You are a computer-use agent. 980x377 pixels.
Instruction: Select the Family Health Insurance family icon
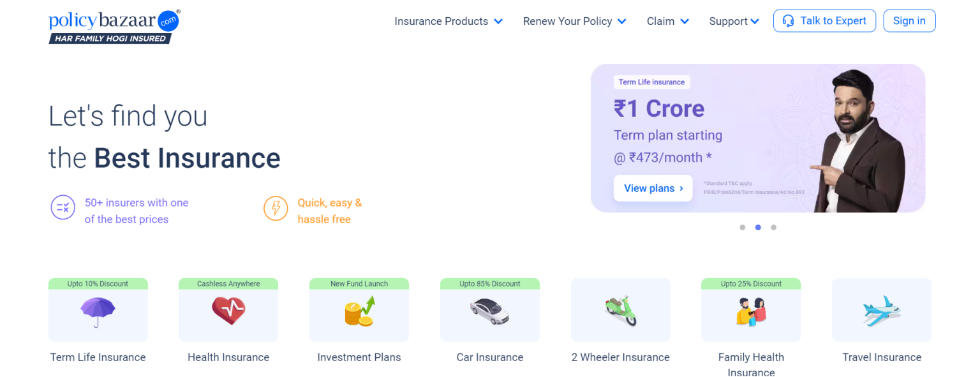pyautogui.click(x=751, y=311)
